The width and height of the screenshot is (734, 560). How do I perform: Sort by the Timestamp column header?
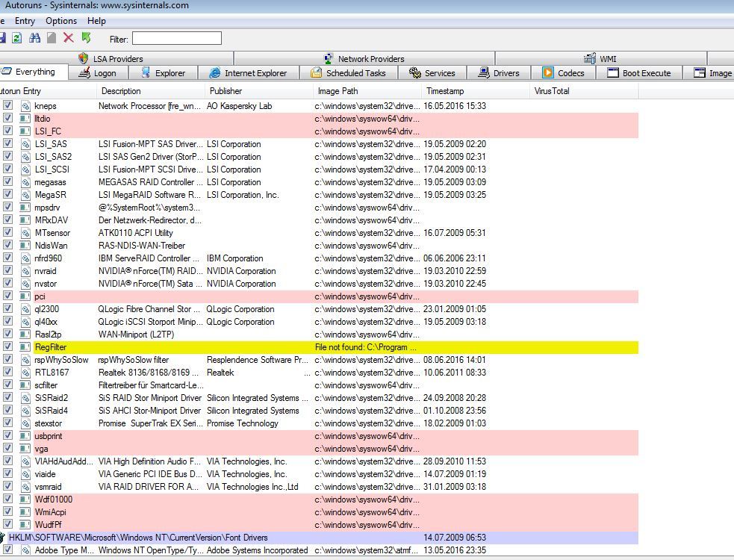click(x=476, y=91)
